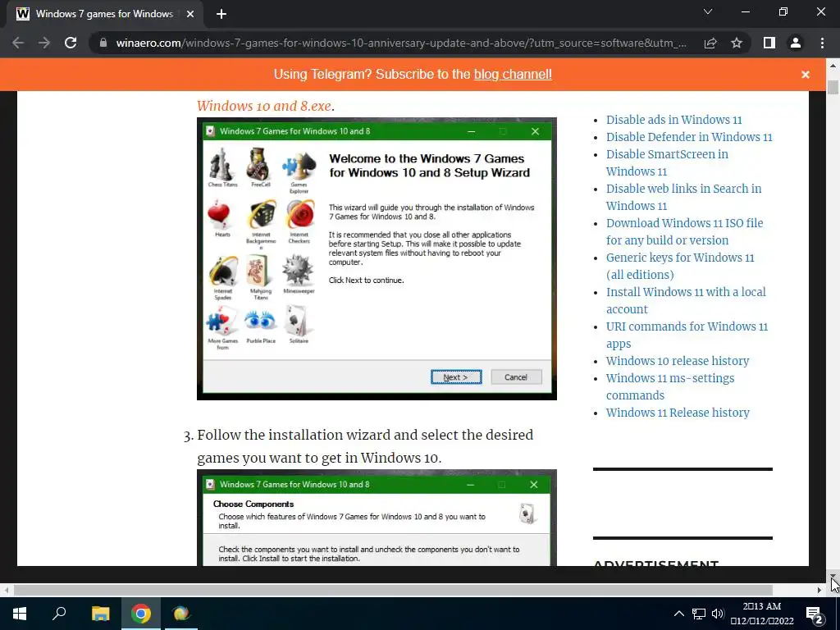The image size is (840, 630).
Task: Click the share page icon in address bar
Action: tap(710, 43)
